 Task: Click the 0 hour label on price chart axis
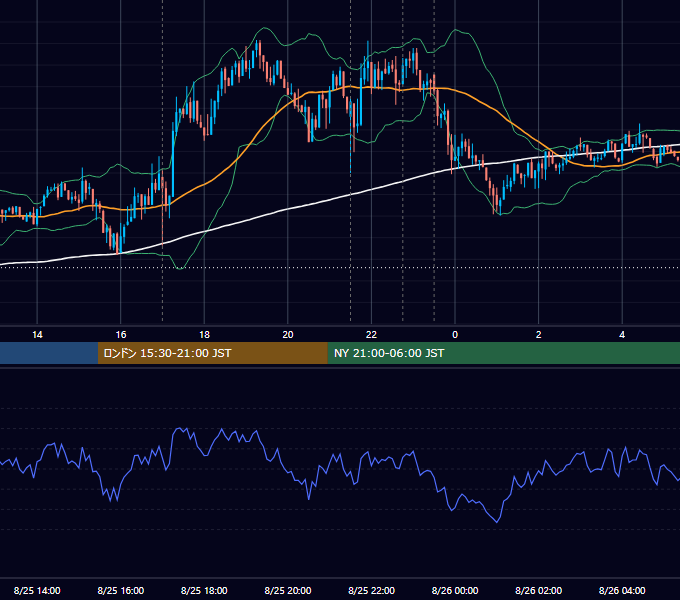pyautogui.click(x=455, y=335)
